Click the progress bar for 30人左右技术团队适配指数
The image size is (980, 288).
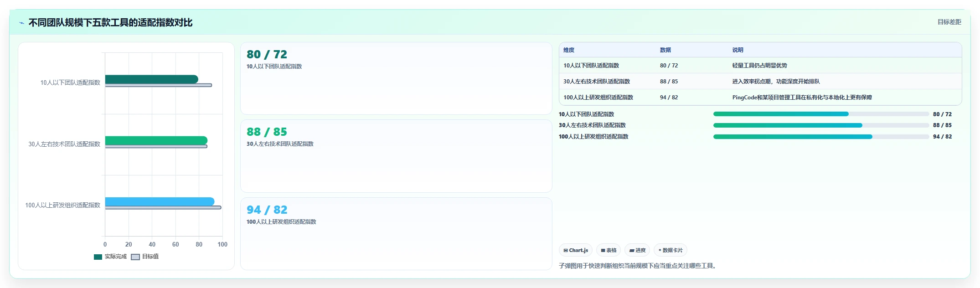[821, 125]
